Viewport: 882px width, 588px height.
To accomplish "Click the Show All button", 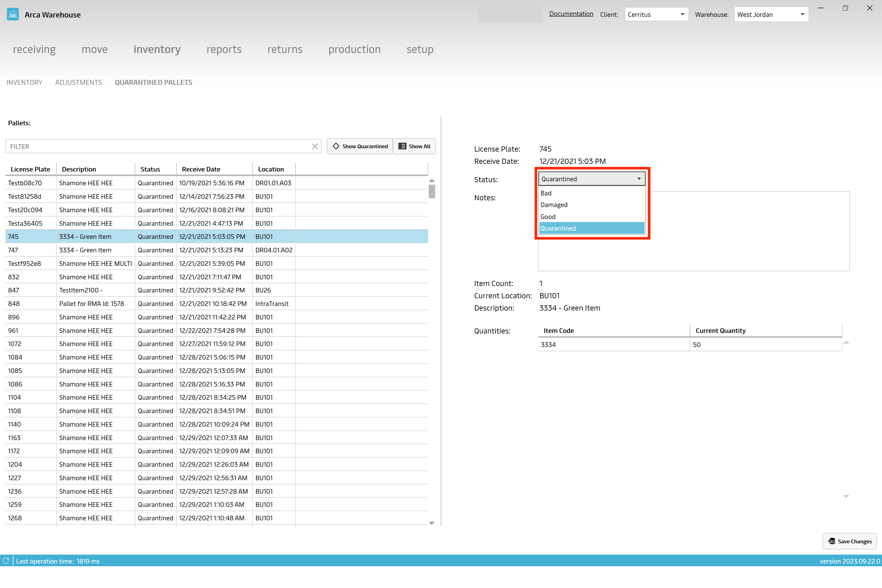I will pyautogui.click(x=414, y=146).
